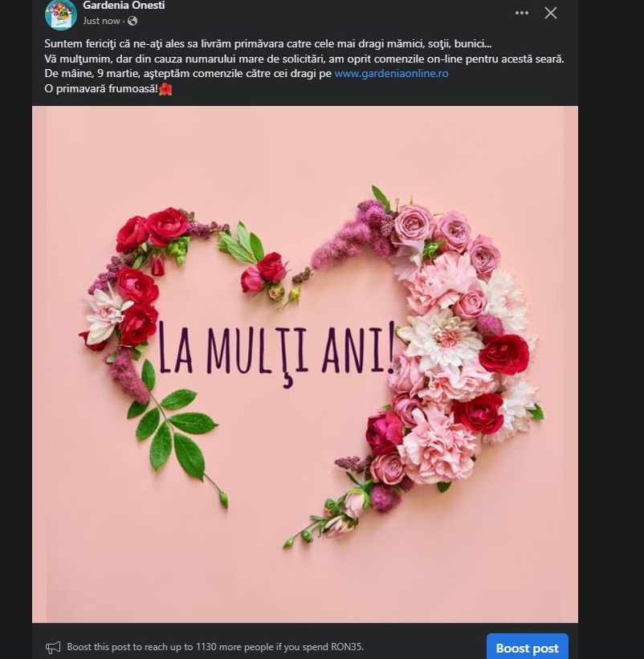
Task: Click the caption line starting 'Vă mulțumim'
Action: (x=304, y=59)
